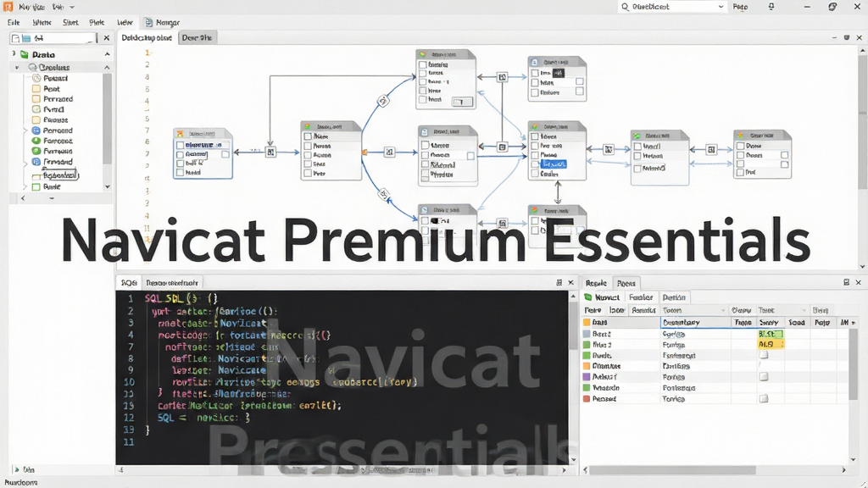The image size is (868, 488).
Task: Click the magnifier icon in the top search box
Action: (x=625, y=7)
